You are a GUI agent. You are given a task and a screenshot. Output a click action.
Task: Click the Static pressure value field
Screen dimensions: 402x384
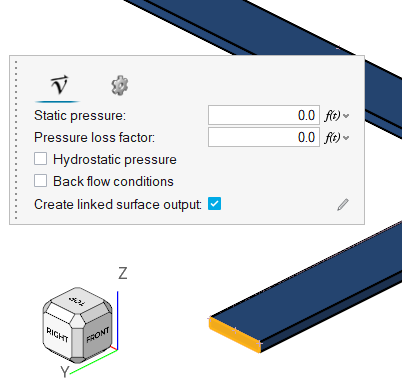click(264, 115)
